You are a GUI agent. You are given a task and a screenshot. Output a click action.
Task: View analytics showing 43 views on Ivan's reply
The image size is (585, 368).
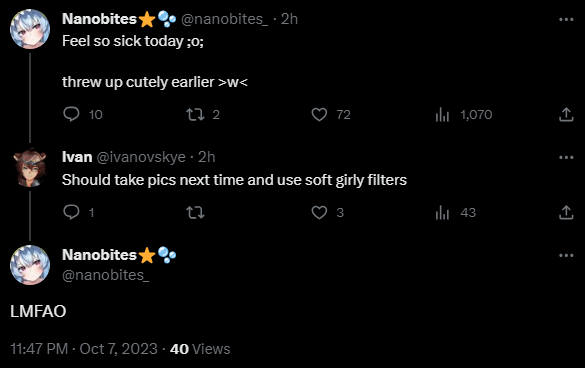pos(455,212)
